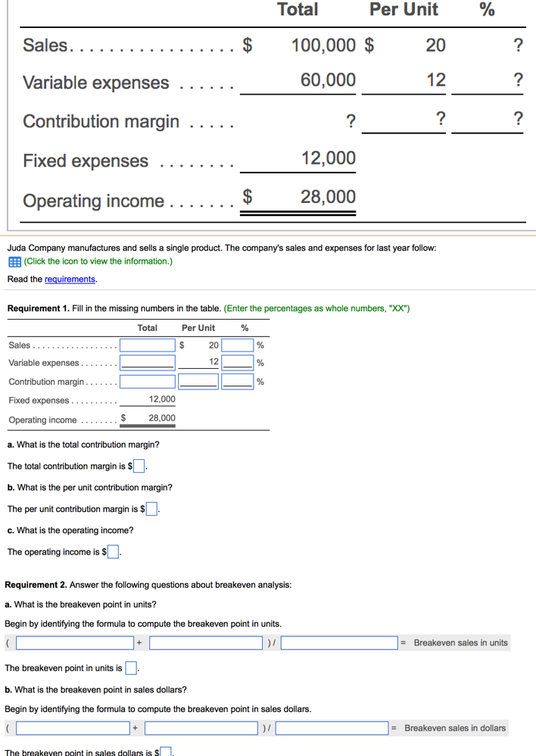Click the total contribution margin answer box
536x756 pixels.
click(x=139, y=465)
